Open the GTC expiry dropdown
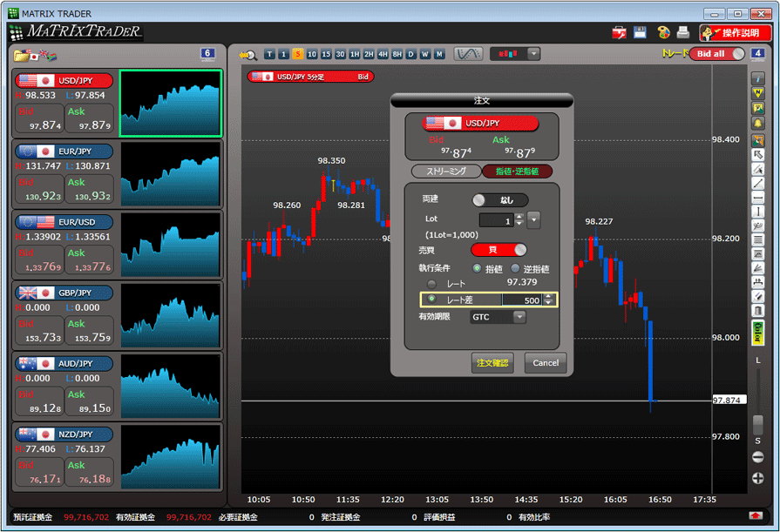The height and width of the screenshot is (532, 780). [519, 317]
